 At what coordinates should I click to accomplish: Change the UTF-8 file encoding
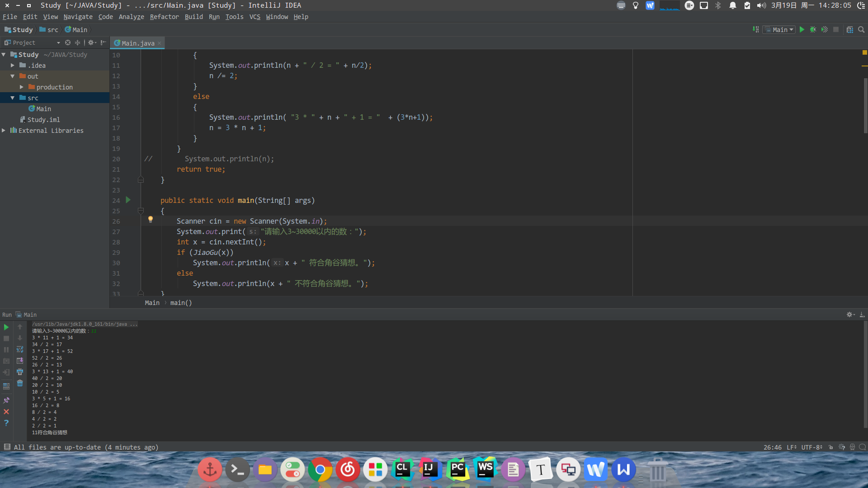pyautogui.click(x=811, y=447)
